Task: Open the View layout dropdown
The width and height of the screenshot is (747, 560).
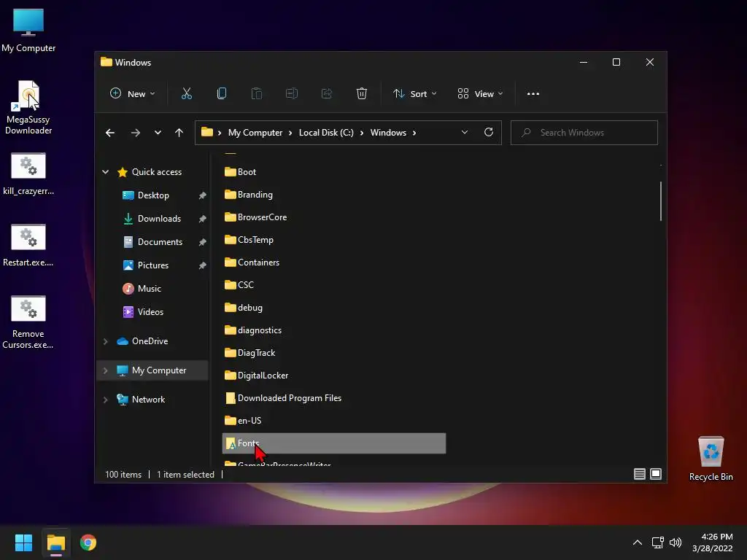Action: [x=480, y=94]
